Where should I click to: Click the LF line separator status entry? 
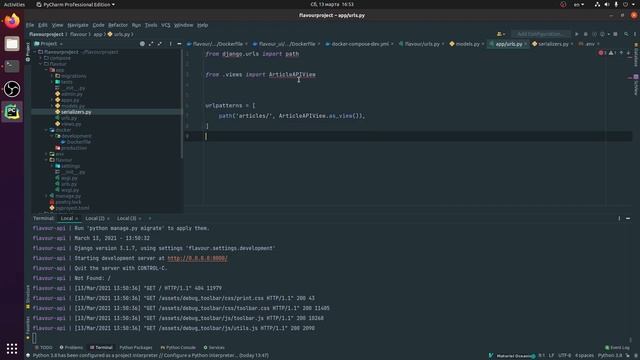pyautogui.click(x=551, y=356)
